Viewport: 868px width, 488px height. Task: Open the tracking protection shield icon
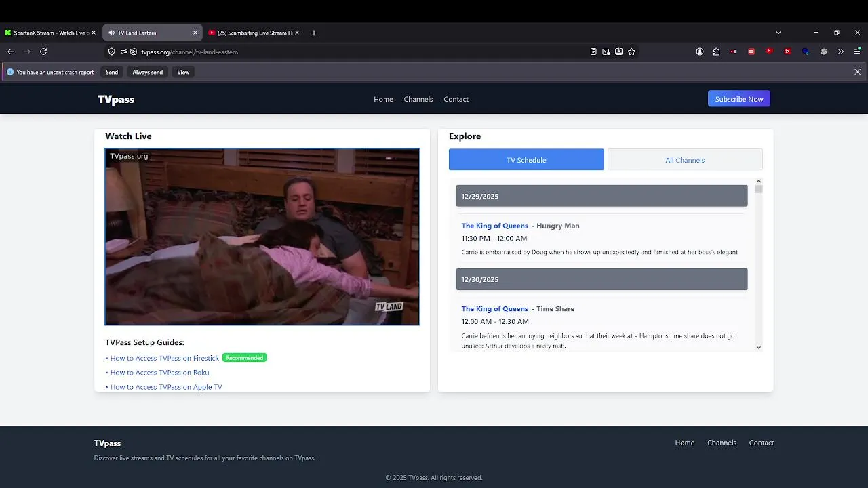click(112, 52)
